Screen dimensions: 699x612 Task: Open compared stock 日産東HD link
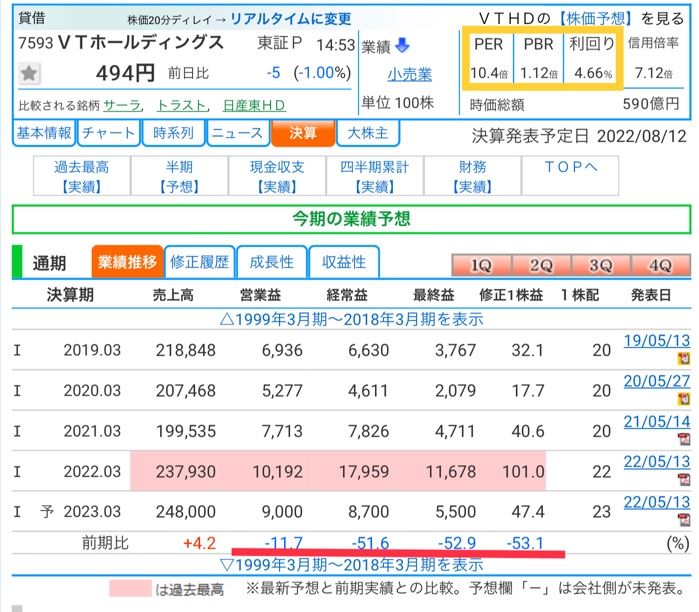(254, 105)
